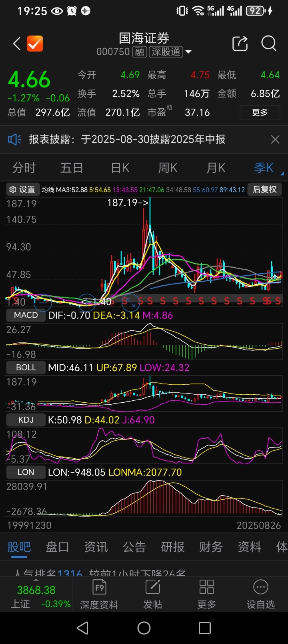Switch the 后复权 adjustment selector

click(x=265, y=189)
